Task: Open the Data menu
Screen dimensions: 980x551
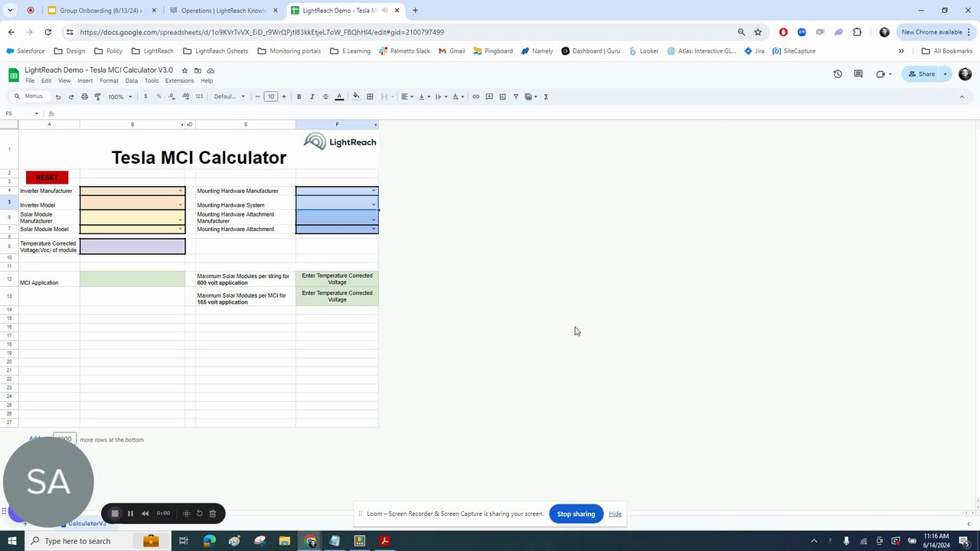Action: 132,80
